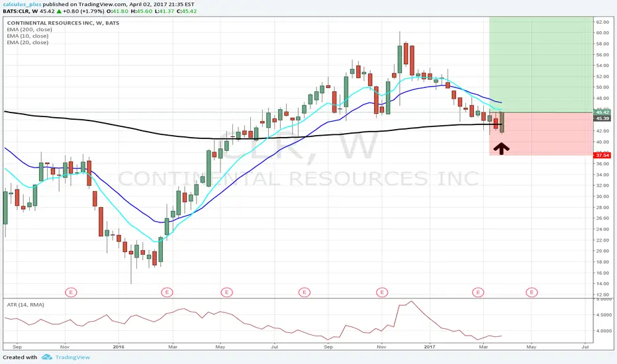Click the 20.00 price axis label
This screenshot has height=364, width=617.
coord(602,251)
